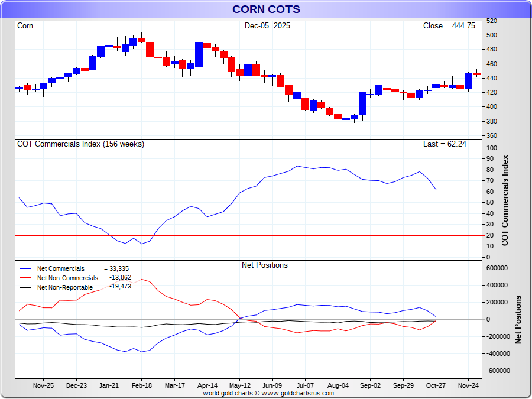Click the Last = 62.24 index readout
Screen dimensions: 532x399
click(x=445, y=144)
